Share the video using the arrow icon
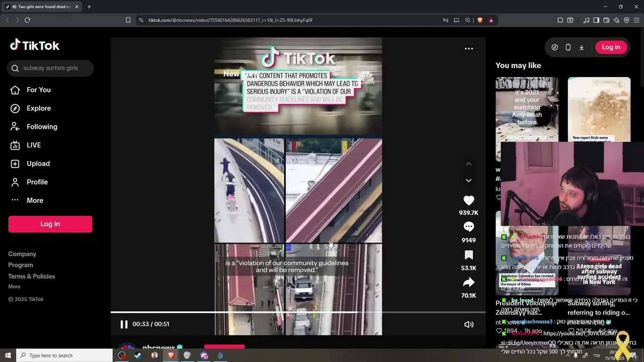This screenshot has height=362, width=644. (468, 283)
